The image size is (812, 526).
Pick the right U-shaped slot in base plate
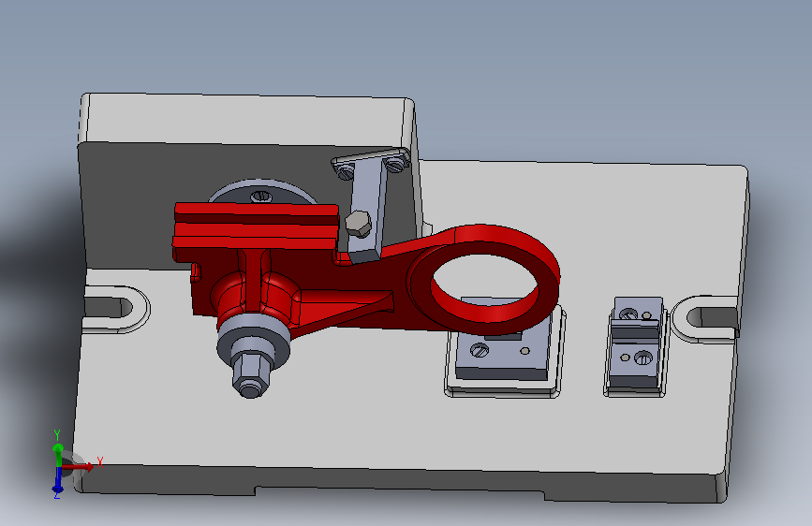(x=707, y=317)
